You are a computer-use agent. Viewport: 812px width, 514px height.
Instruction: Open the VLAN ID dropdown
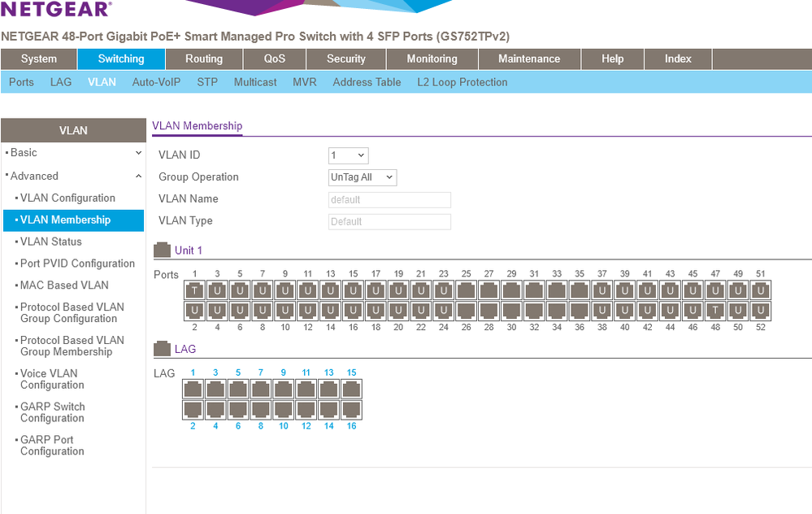coord(349,155)
